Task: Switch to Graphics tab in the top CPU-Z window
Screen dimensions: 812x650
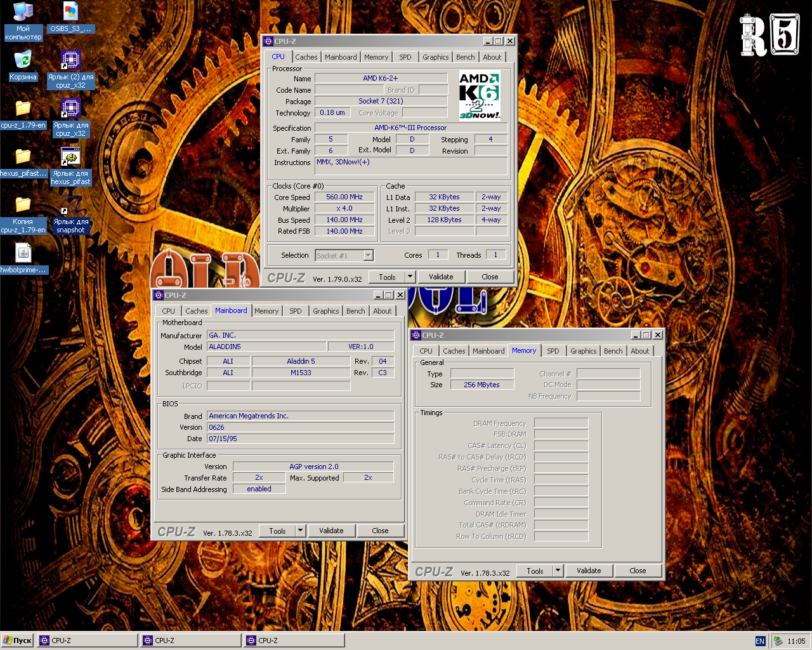Action: [x=436, y=57]
